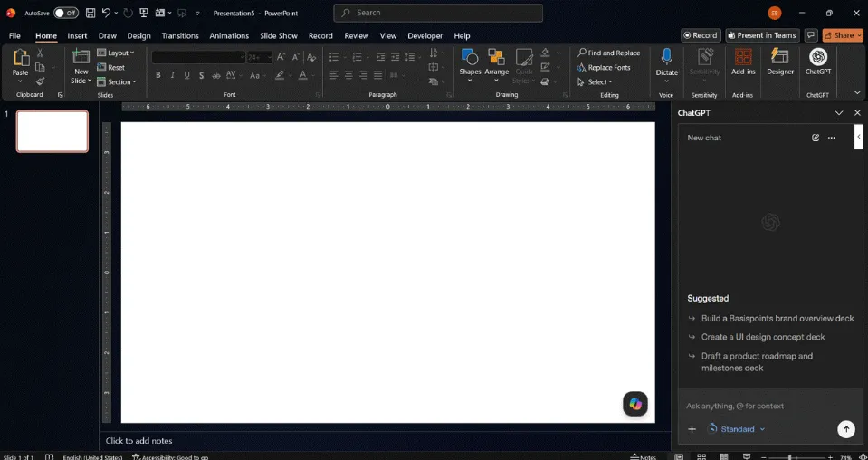Image resolution: width=868 pixels, height=460 pixels.
Task: Click Replace Fonts
Action: 604,68
